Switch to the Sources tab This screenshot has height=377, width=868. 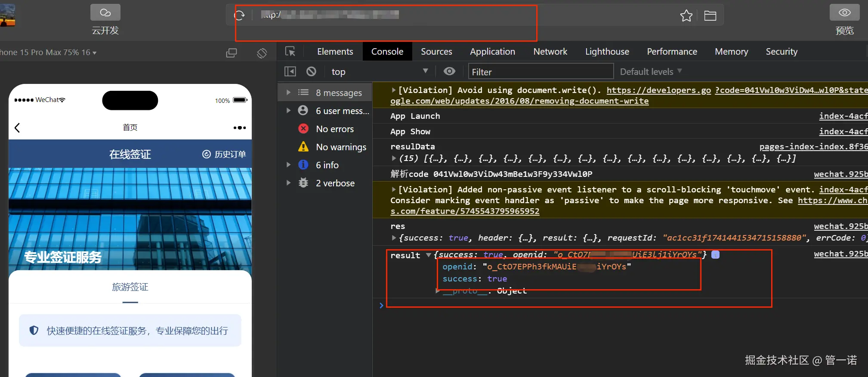coord(436,52)
